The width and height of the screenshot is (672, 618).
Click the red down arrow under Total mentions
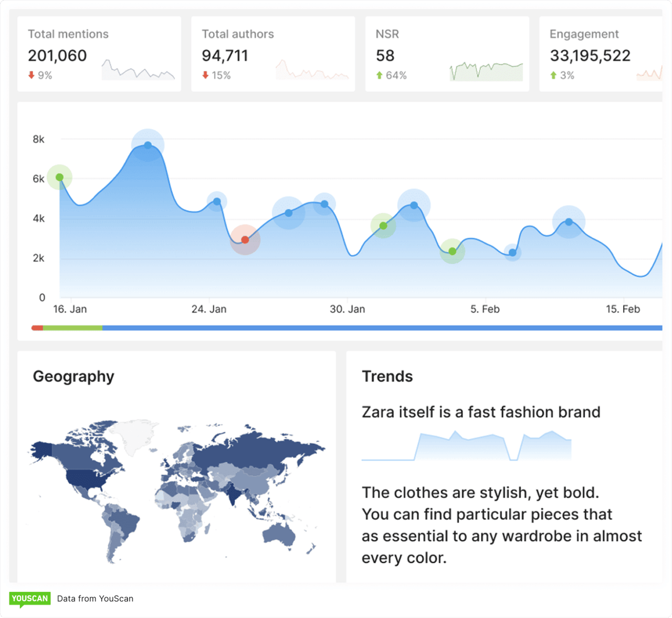[31, 76]
